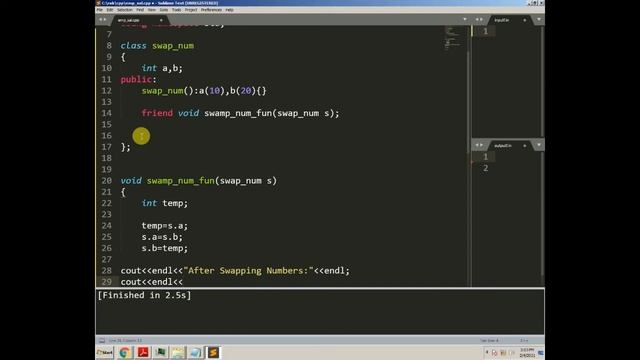Open the file explorer folder on the taskbar
The width and height of the screenshot is (640, 360).
coord(178,352)
